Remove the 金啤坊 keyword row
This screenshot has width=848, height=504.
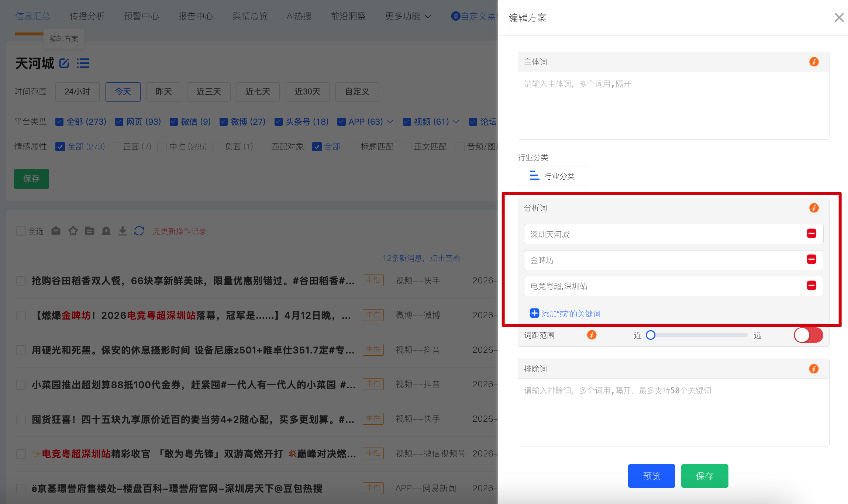[x=811, y=259]
